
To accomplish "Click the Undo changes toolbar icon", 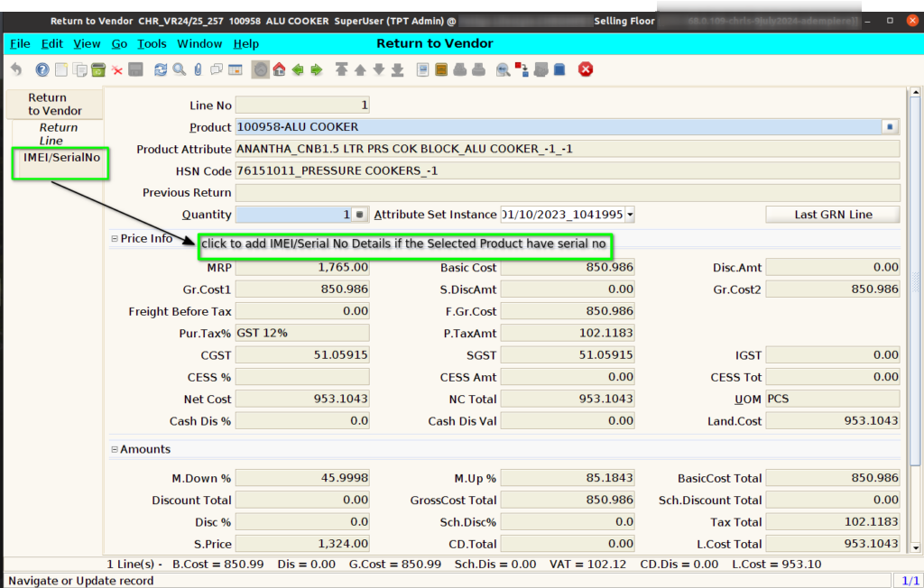I will 16,69.
